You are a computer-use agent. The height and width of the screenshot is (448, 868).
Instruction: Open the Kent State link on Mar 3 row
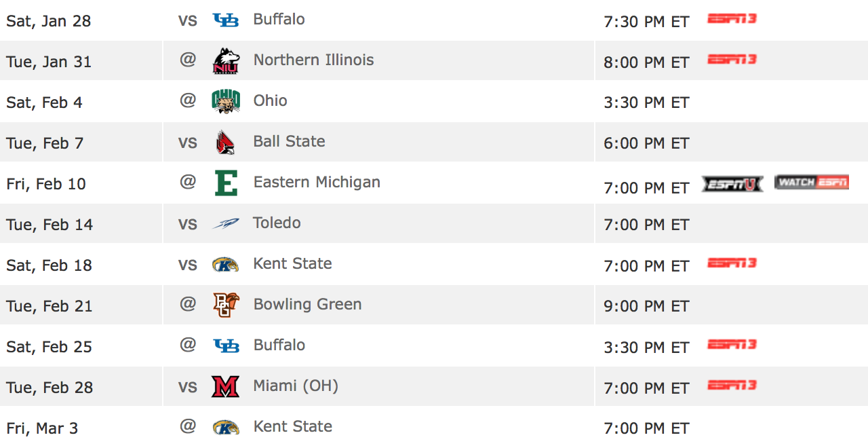(292, 426)
